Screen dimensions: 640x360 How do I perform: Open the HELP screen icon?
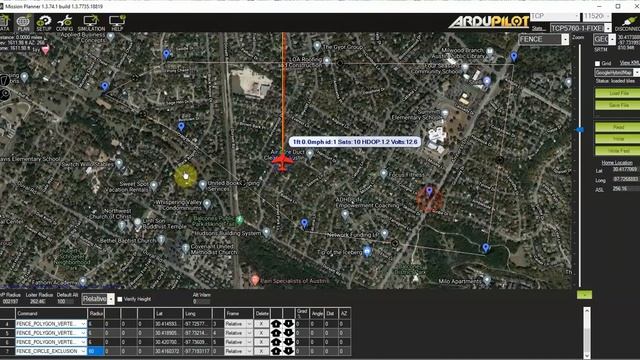pyautogui.click(x=117, y=23)
